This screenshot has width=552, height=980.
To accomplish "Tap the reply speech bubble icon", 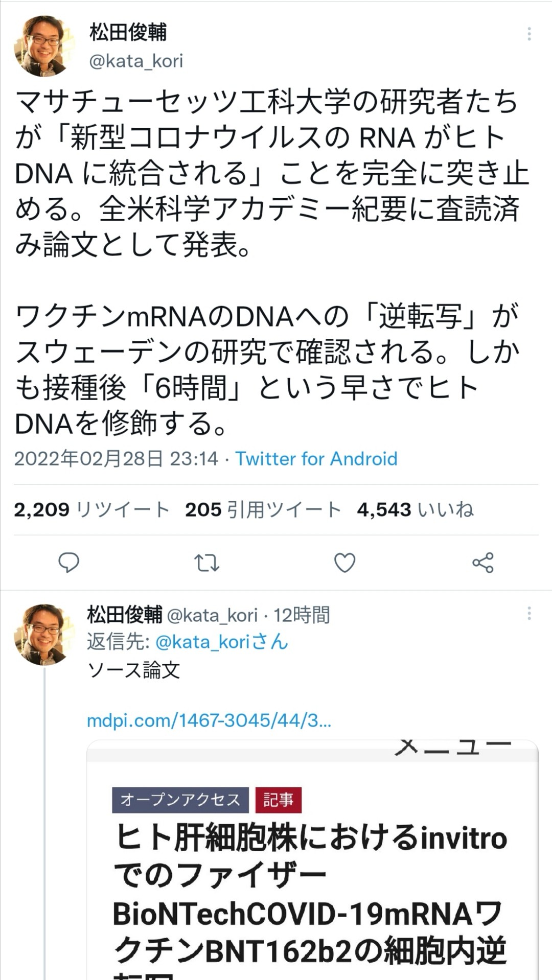I will click(x=68, y=563).
